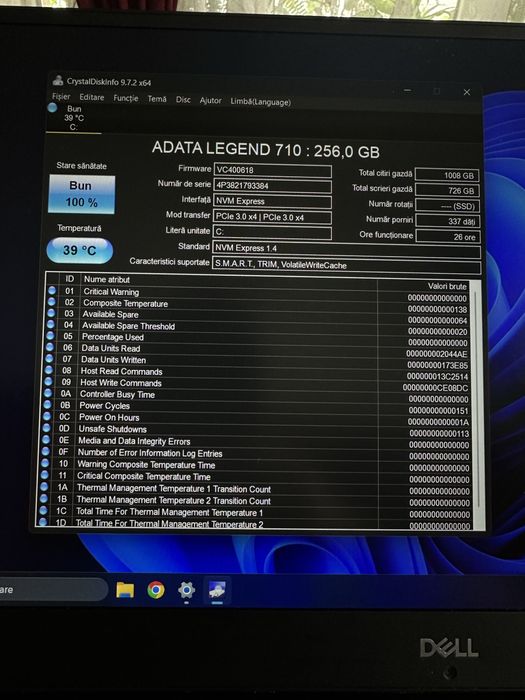This screenshot has width=525, height=700.
Task: Click the ID column header
Action: [x=69, y=279]
